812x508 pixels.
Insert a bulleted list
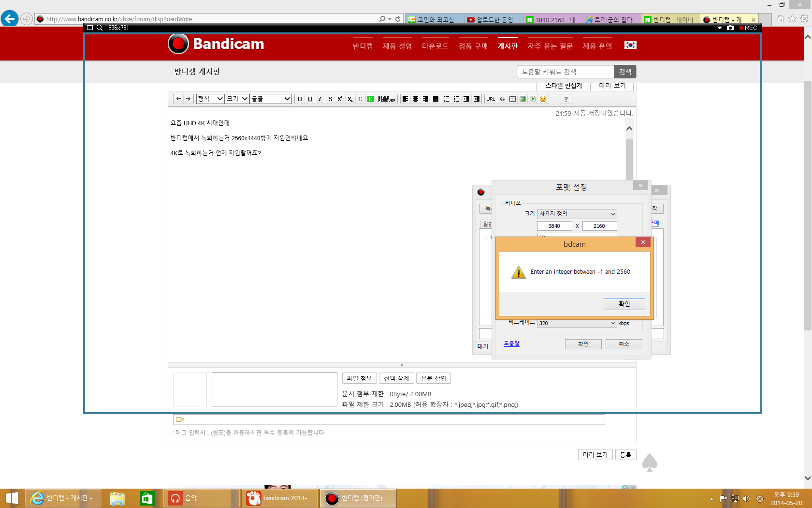(x=456, y=99)
